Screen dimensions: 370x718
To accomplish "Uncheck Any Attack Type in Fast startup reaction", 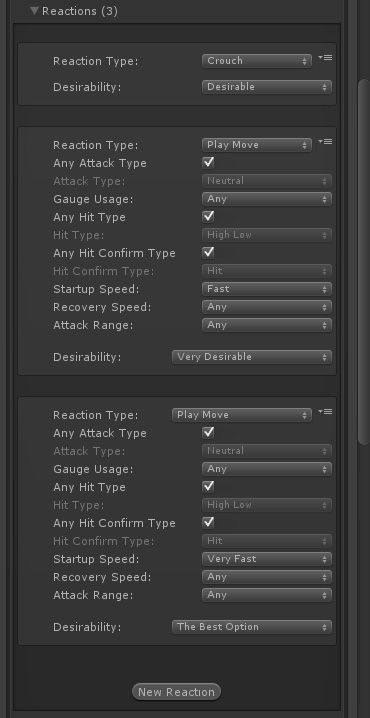I will [208, 163].
